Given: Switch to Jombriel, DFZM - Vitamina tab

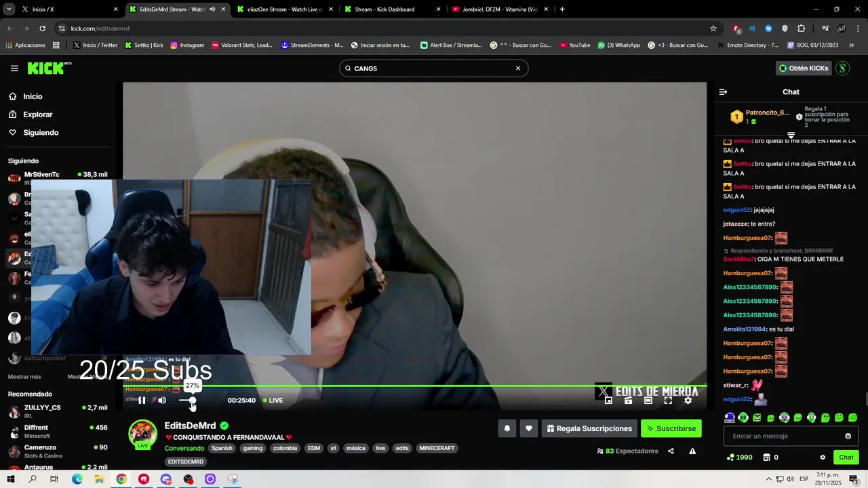Looking at the screenshot, I should [x=500, y=9].
